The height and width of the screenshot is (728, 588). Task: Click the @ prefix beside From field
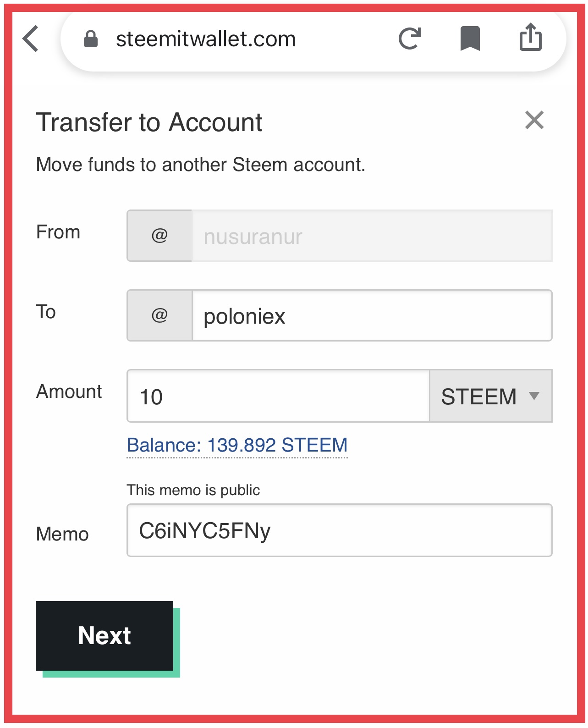(x=159, y=236)
